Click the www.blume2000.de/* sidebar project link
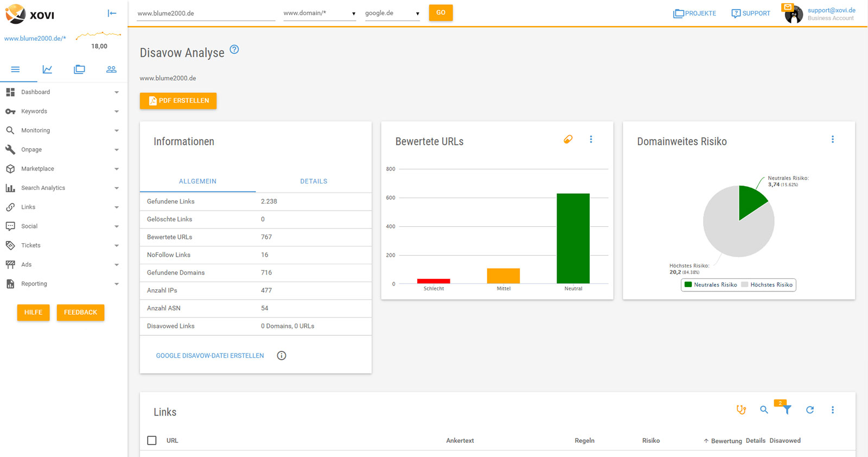This screenshot has width=868, height=457. (x=35, y=39)
